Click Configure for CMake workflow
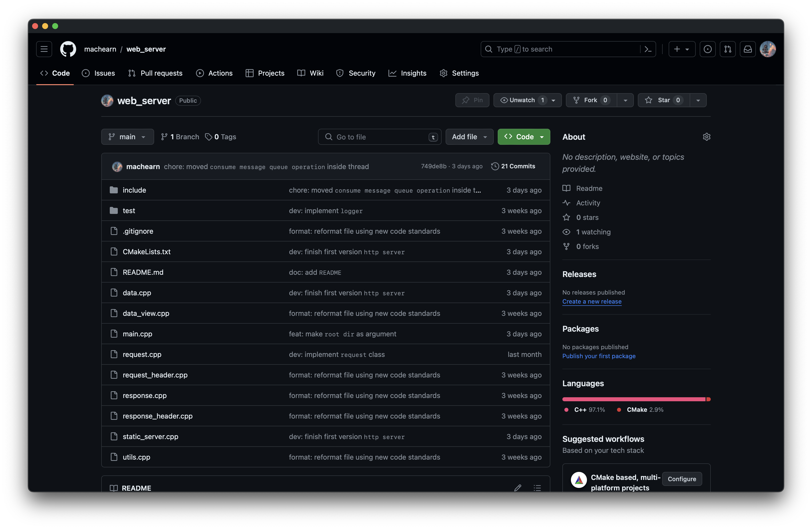Viewport: 812px width, 529px height. click(682, 479)
